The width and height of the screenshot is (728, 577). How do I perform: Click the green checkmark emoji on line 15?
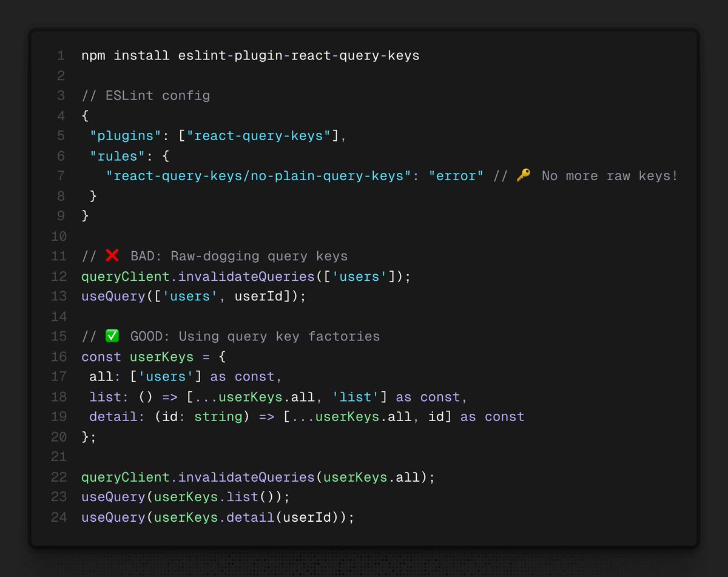point(112,336)
